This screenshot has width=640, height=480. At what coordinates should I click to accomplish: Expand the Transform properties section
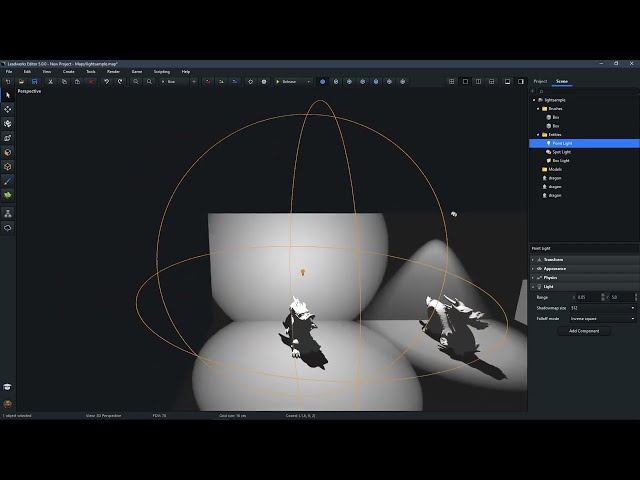click(x=584, y=260)
